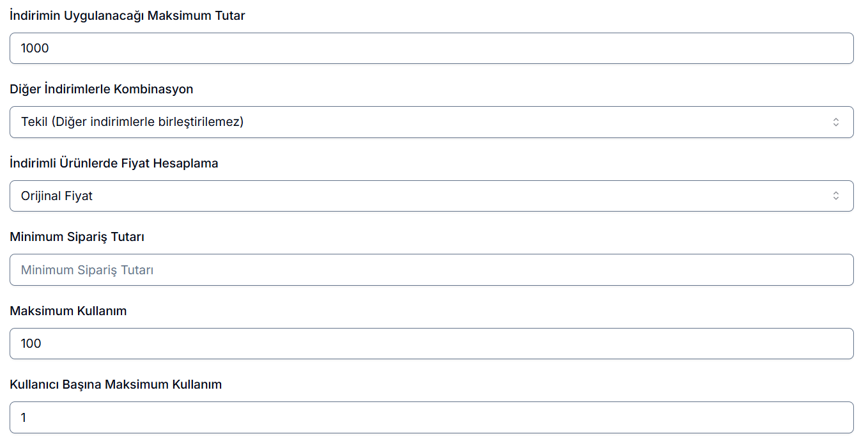Click the 'Maksimum Kullanım' label
The width and height of the screenshot is (868, 443).
[x=68, y=311]
